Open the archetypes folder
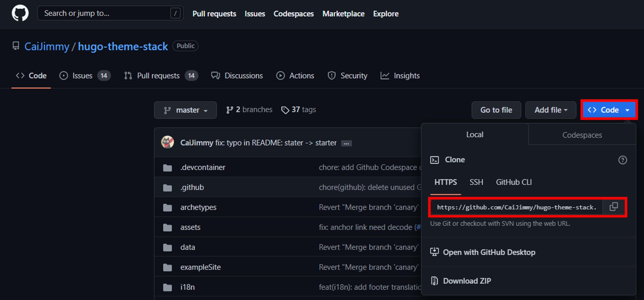 [198, 207]
